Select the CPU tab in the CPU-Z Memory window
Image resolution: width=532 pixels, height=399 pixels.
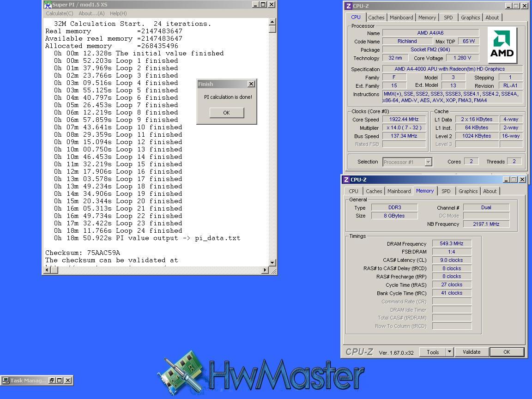pyautogui.click(x=354, y=191)
